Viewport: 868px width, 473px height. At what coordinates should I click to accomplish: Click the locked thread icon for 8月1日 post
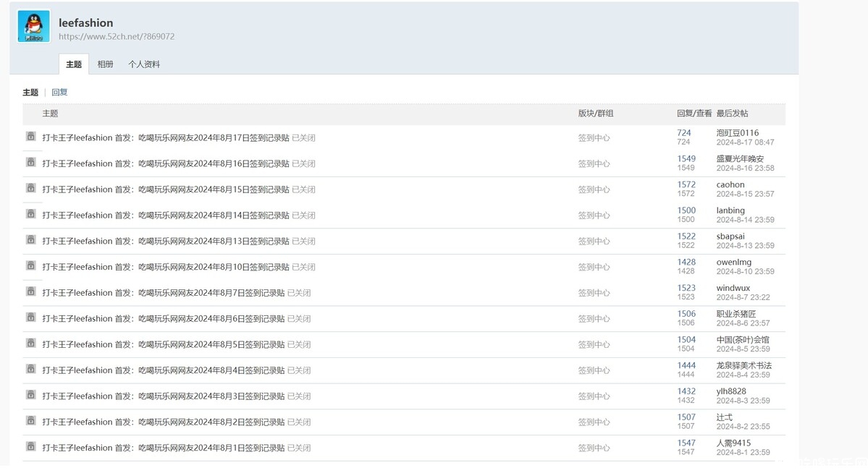[31, 446]
